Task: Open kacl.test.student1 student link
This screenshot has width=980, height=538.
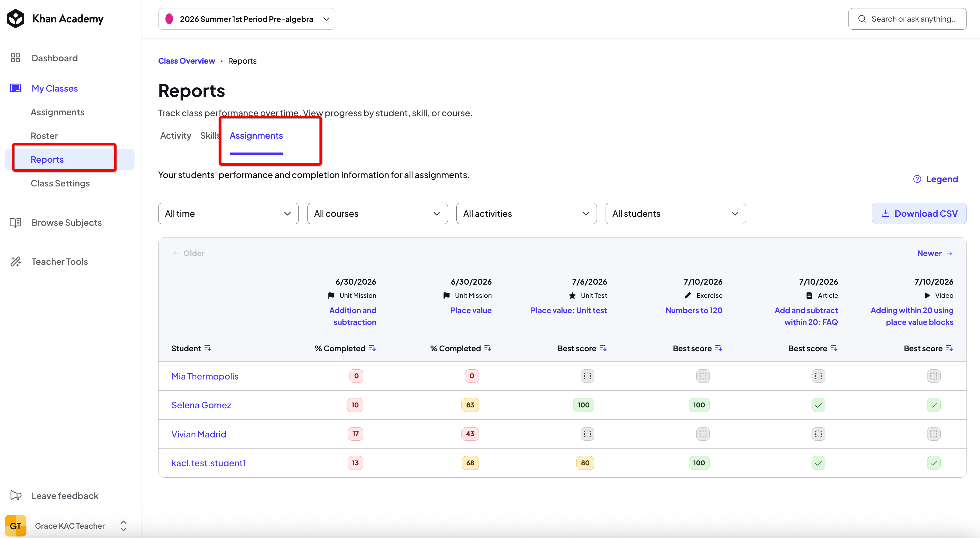Action: (208, 463)
